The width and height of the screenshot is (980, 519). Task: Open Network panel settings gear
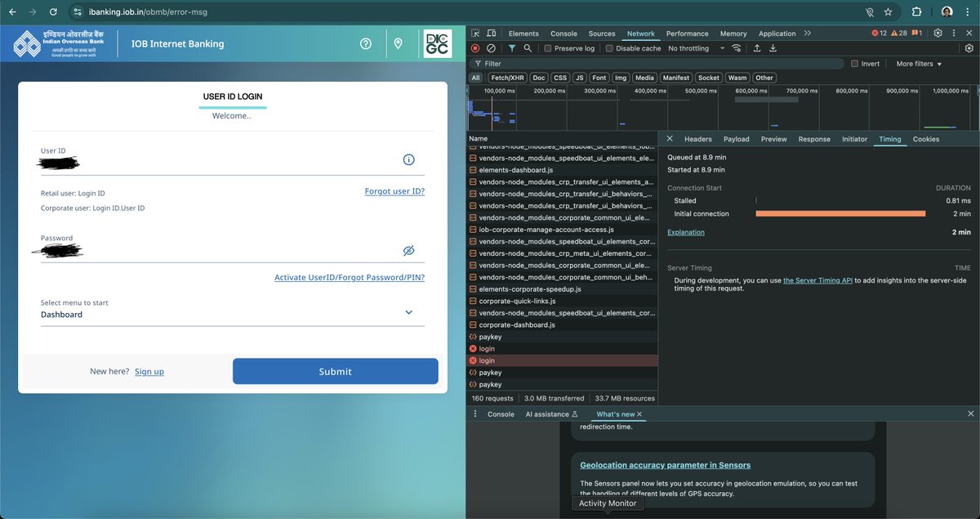969,48
